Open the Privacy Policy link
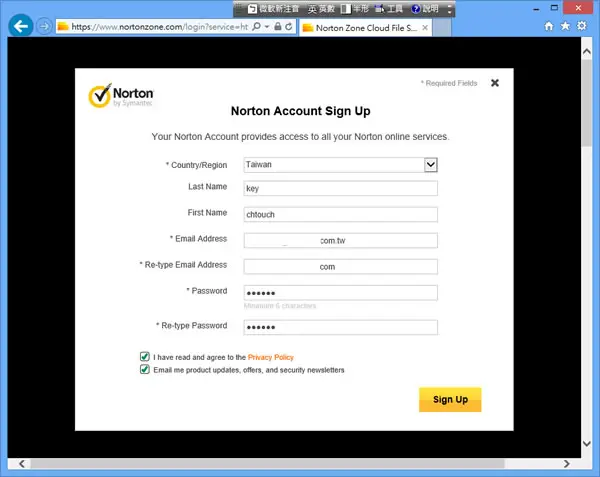Image resolution: width=600 pixels, height=477 pixels. point(271,357)
